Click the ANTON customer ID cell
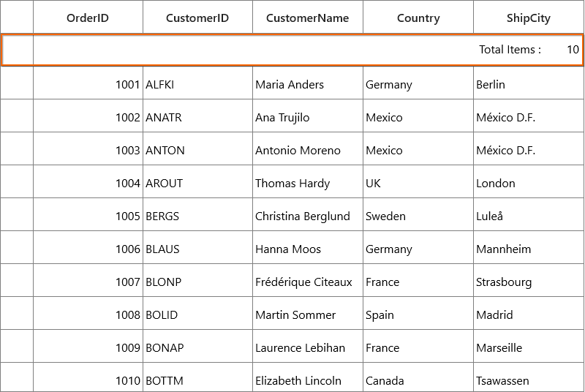Image resolution: width=585 pixels, height=392 pixels. pos(197,148)
